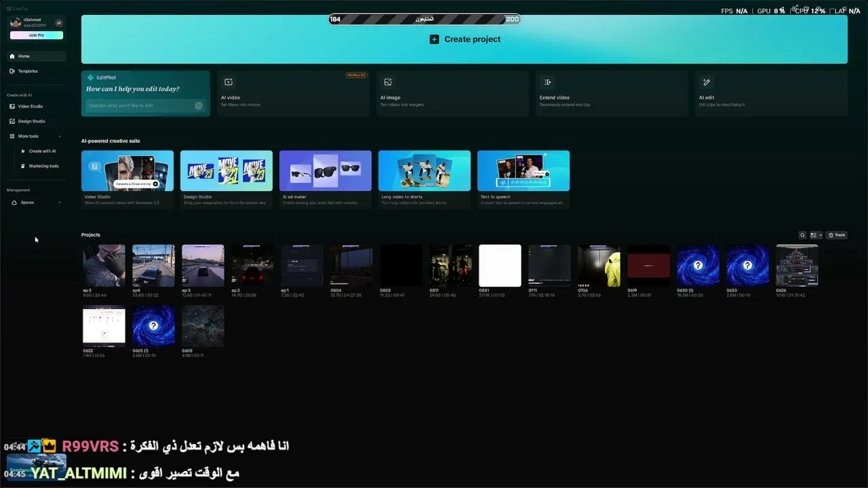This screenshot has height=488, width=868.
Task: Go to the Templates menu label
Action: 28,71
